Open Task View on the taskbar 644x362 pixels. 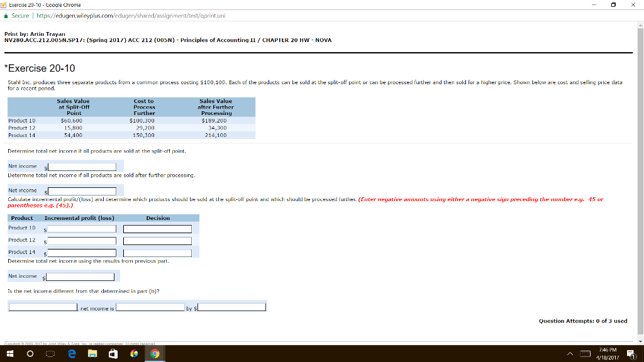click(x=50, y=353)
